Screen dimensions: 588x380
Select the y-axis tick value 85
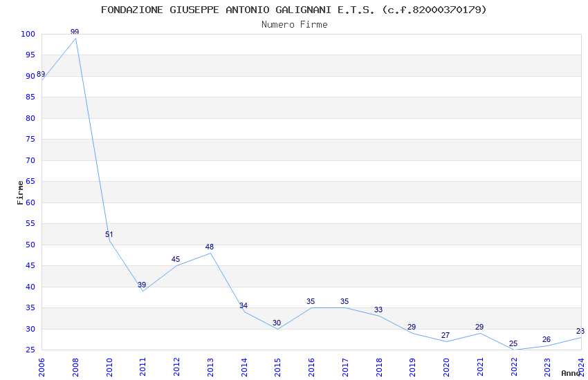coord(30,97)
